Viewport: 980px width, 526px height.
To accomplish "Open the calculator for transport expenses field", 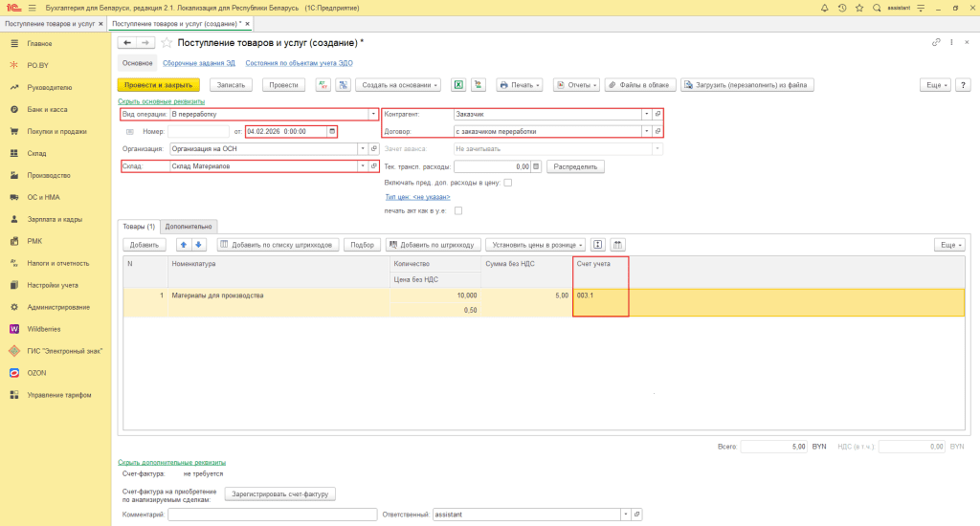I will tap(536, 165).
